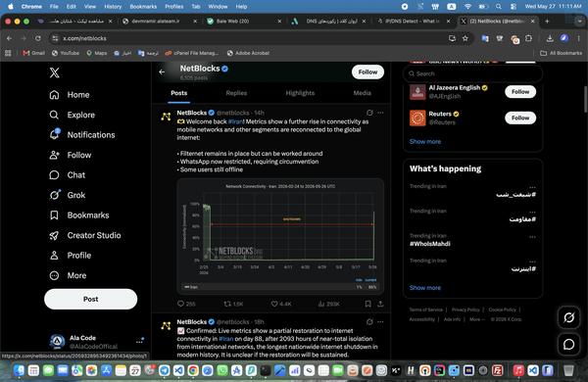Go to Home in X sidebar
Screen dimensions: 588x382
click(70, 95)
